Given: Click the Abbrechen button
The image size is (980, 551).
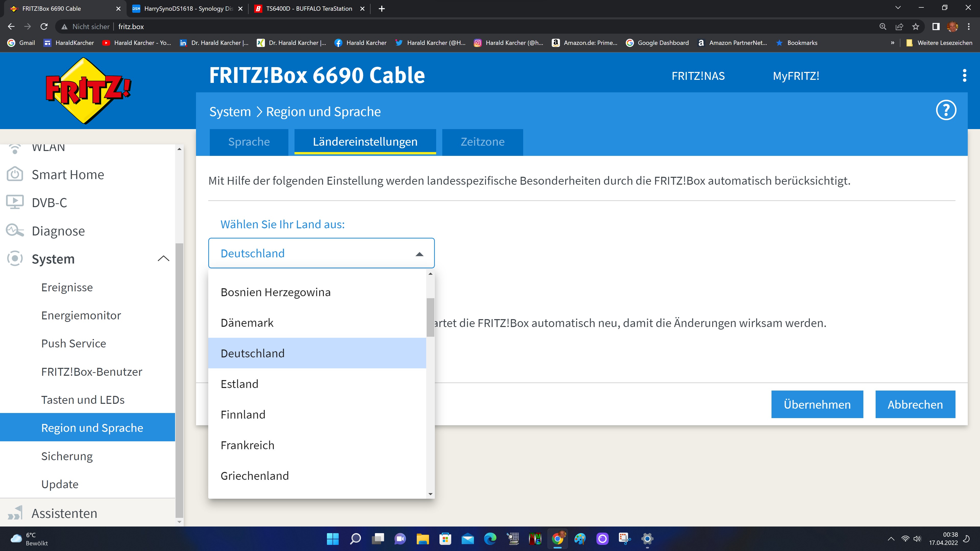Looking at the screenshot, I should pos(915,404).
